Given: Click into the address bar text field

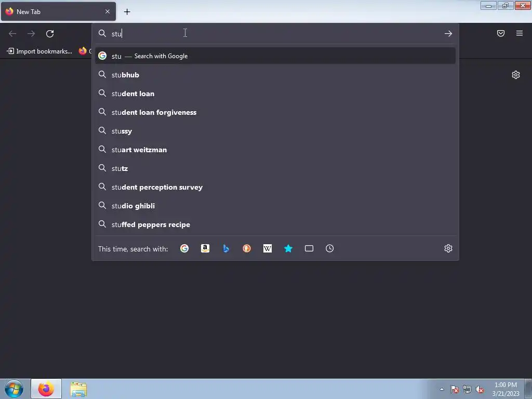Looking at the screenshot, I should click(275, 33).
